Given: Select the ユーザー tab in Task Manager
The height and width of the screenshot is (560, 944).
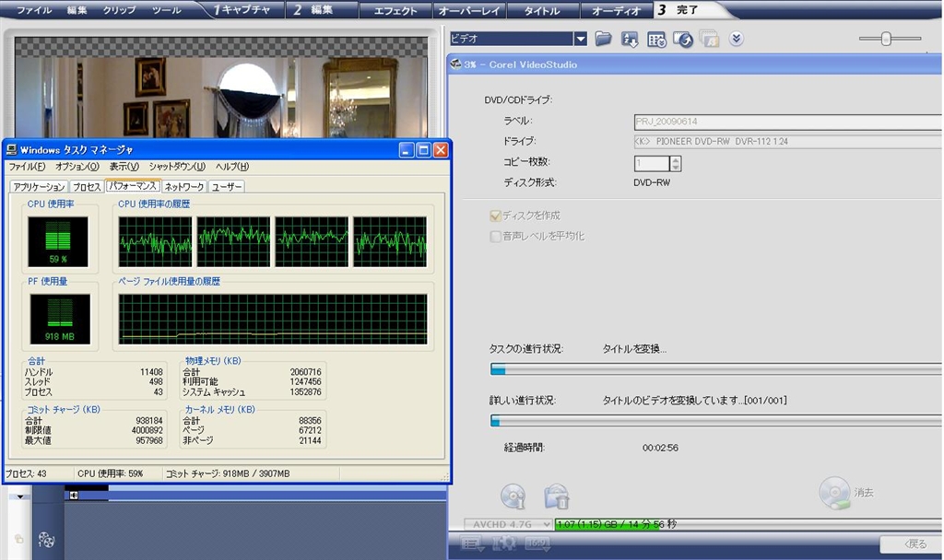Looking at the screenshot, I should (227, 187).
